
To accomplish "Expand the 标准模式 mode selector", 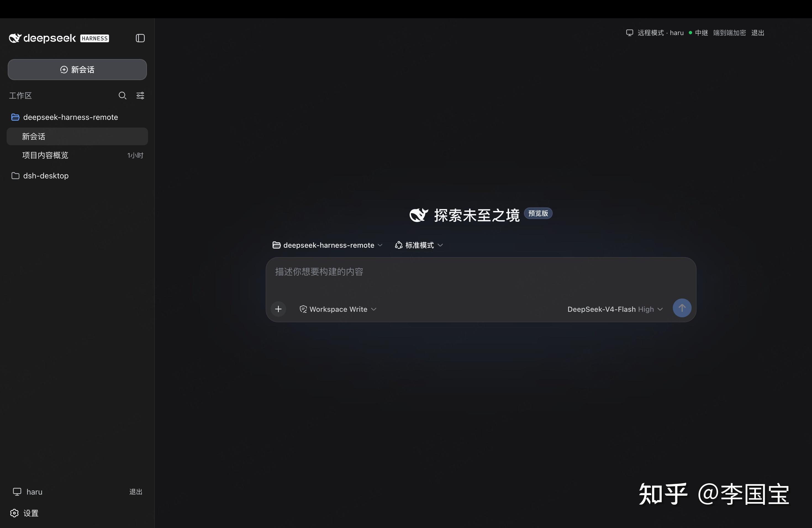I will coord(419,245).
